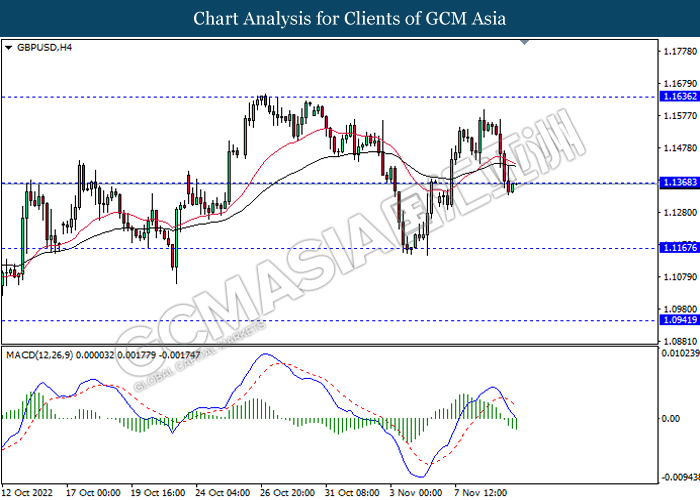Click the 1.17780 price axis value

680,52
